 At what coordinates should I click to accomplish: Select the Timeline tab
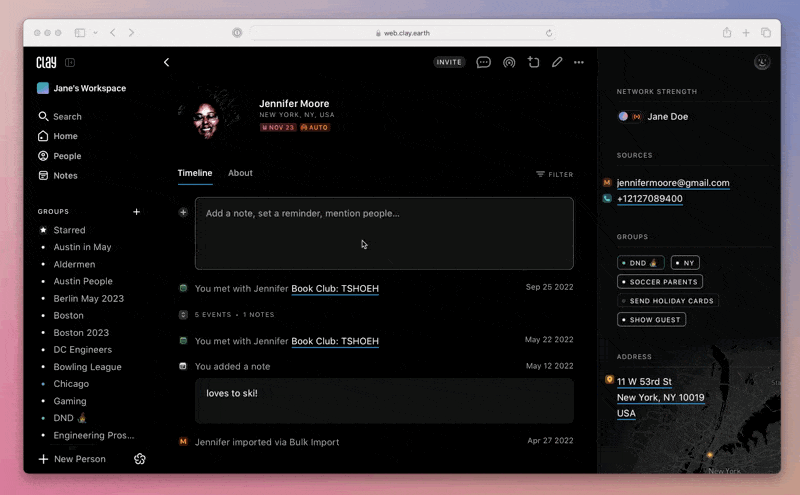pos(195,173)
